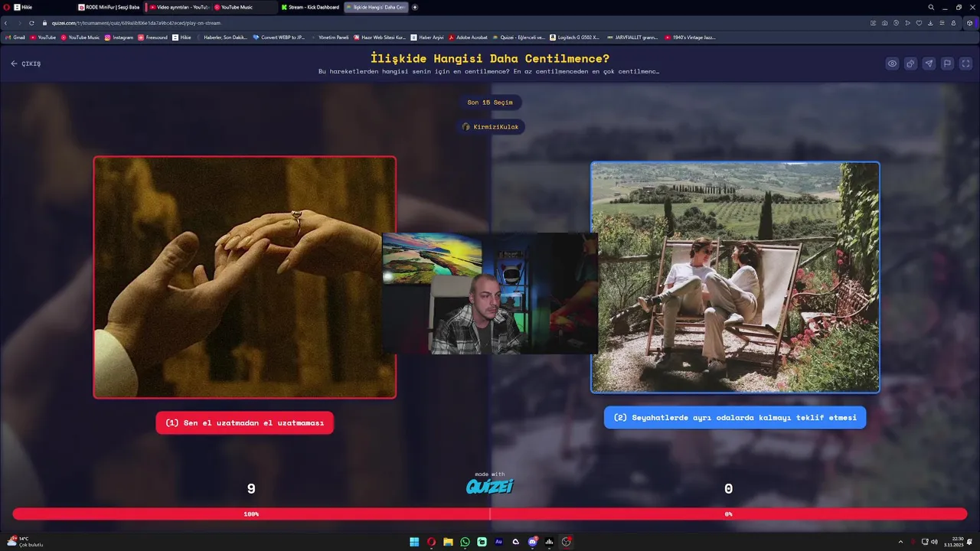Viewport: 980px width, 551px height.
Task: Open the Convert WEBP to JP... bookmark
Action: click(x=279, y=37)
